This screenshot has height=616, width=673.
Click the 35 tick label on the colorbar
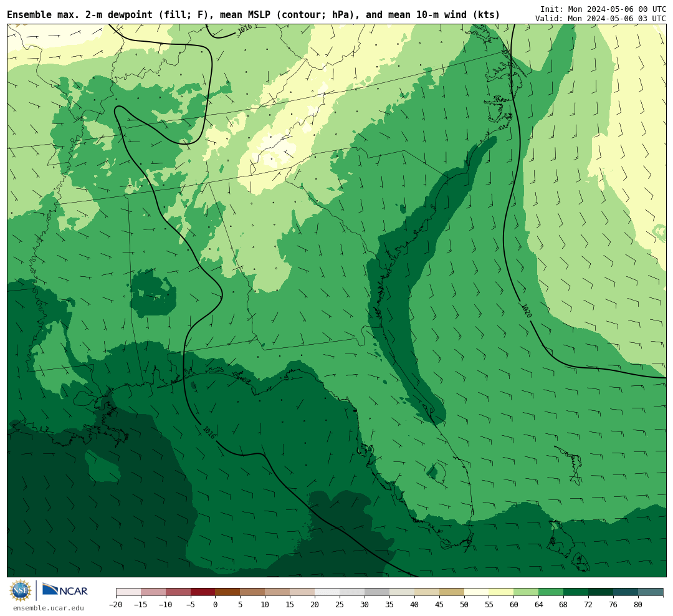pyautogui.click(x=389, y=605)
